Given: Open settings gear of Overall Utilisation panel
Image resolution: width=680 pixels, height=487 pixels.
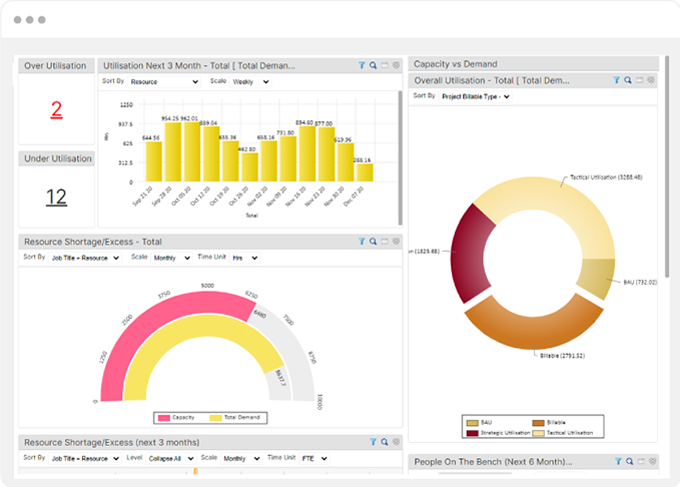Looking at the screenshot, I should (x=651, y=80).
